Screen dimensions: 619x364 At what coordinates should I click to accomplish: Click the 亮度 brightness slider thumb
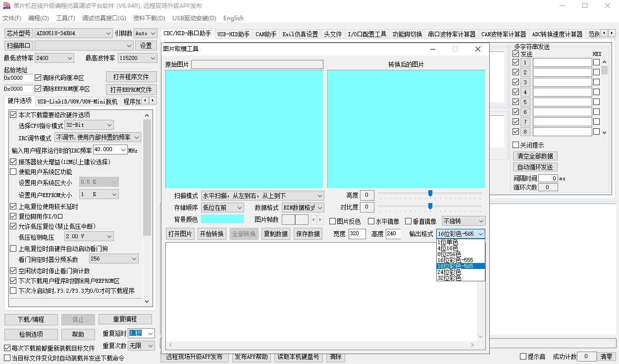pos(430,193)
